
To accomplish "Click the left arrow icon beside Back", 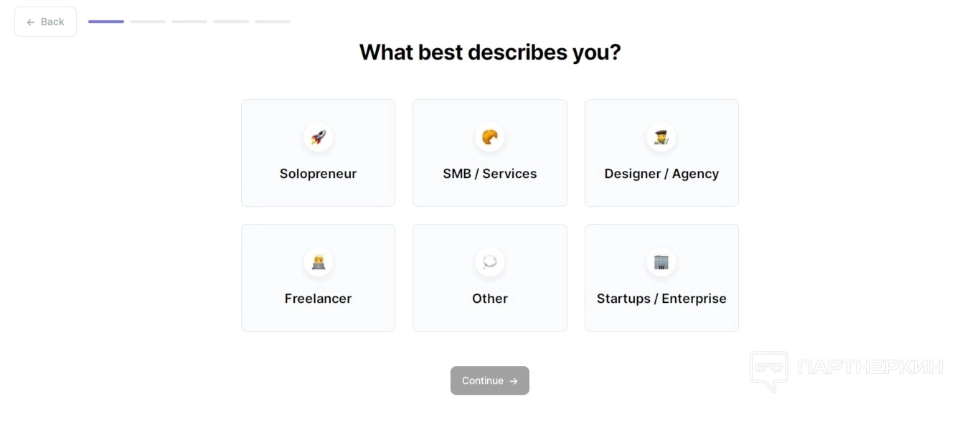I will click(x=31, y=22).
